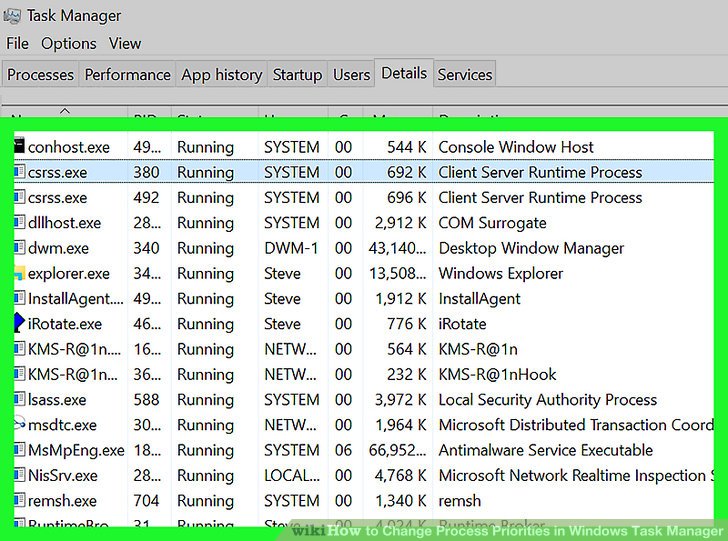Click the Windows Explorer description

pyautogui.click(x=500, y=274)
